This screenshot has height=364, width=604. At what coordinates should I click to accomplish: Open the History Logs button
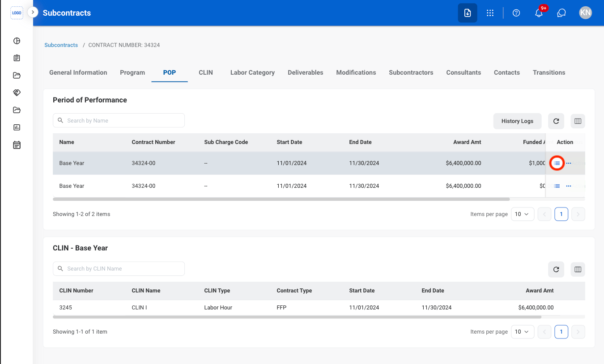tap(517, 121)
